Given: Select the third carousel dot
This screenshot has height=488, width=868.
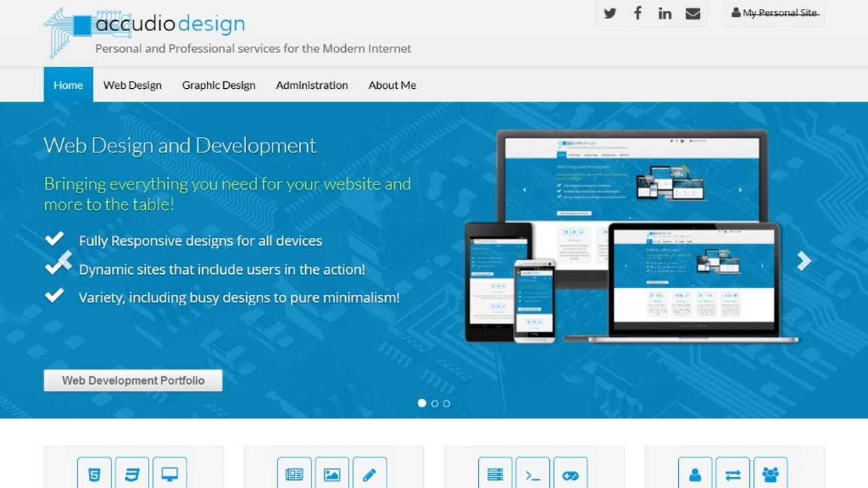Looking at the screenshot, I should coord(446,403).
